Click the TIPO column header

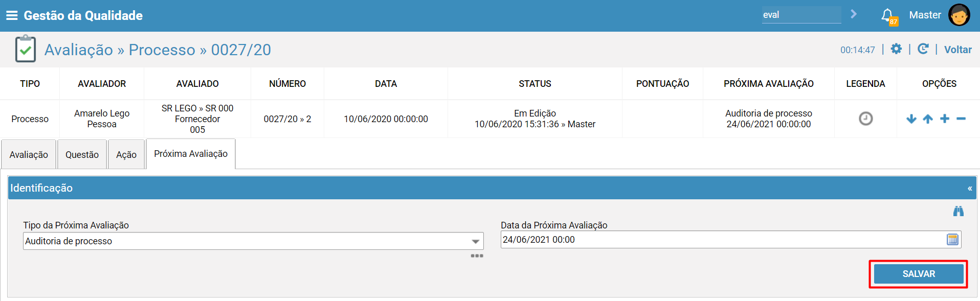coord(30,84)
